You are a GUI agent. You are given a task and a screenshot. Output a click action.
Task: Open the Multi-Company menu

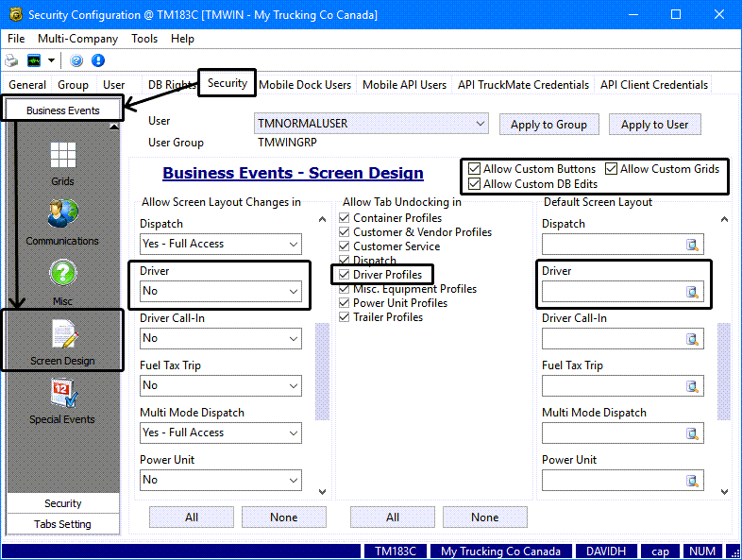point(77,39)
